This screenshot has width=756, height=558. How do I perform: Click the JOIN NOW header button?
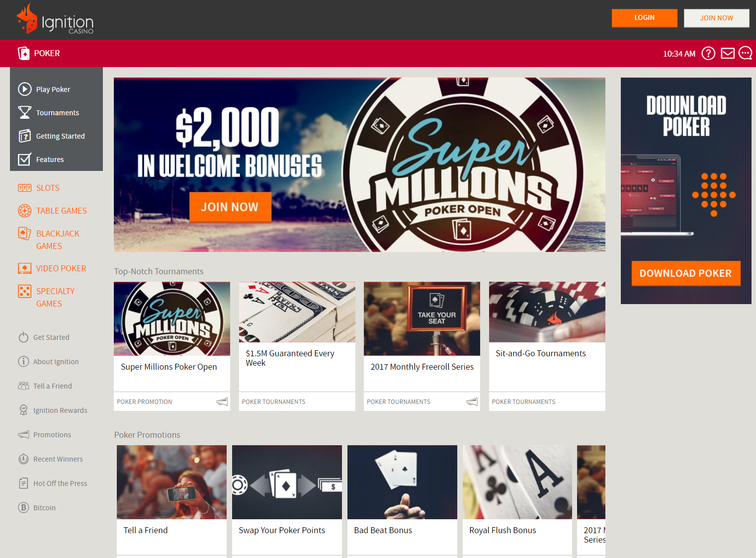716,18
